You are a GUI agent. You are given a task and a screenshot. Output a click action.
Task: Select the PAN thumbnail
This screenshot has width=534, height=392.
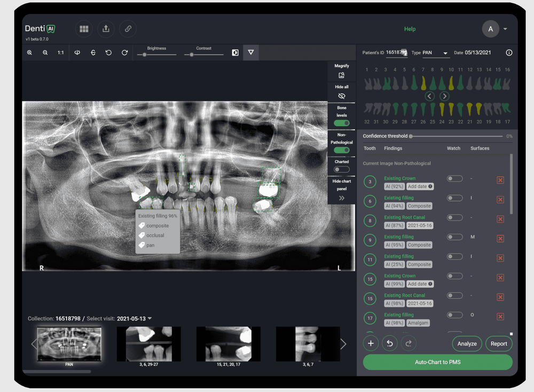pos(69,344)
